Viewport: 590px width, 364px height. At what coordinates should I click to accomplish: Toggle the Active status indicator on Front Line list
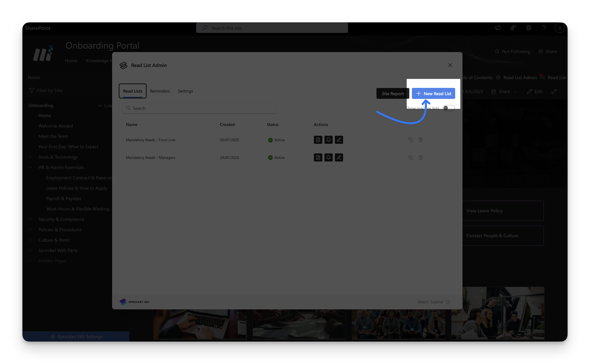[270, 140]
